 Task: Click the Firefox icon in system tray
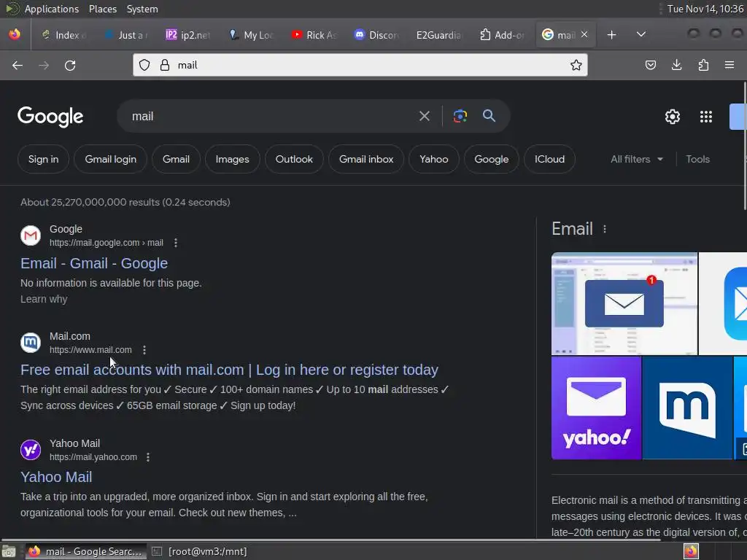[691, 551]
